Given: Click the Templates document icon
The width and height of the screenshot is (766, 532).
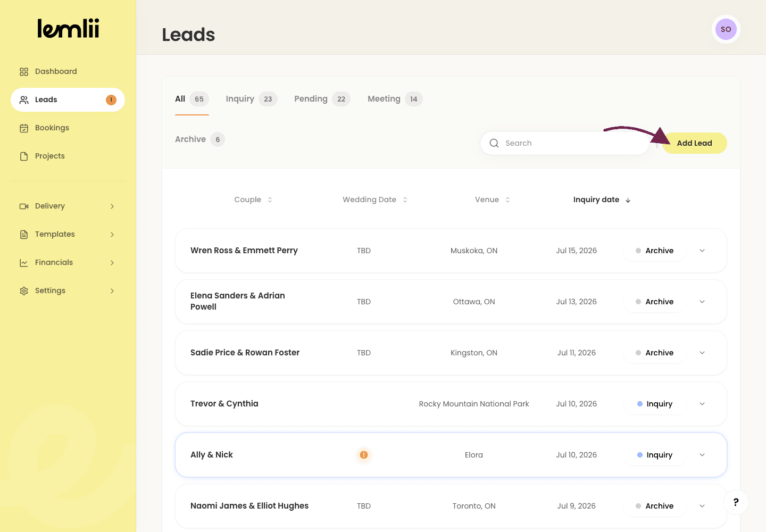Looking at the screenshot, I should pos(24,234).
